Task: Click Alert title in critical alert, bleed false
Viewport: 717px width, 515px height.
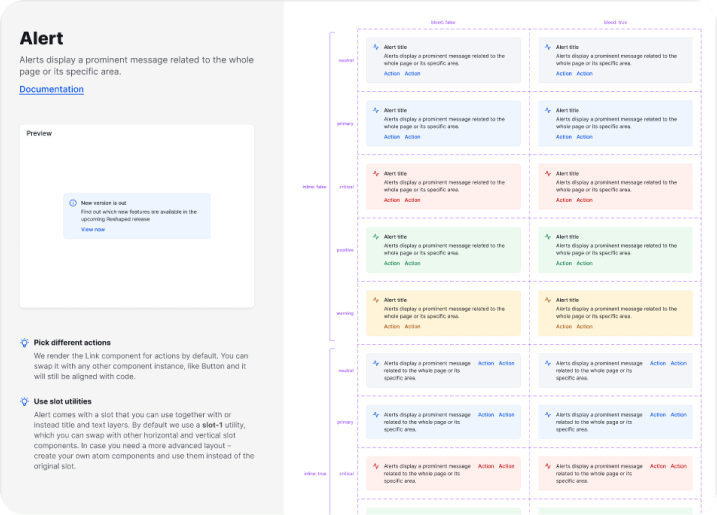Action: coord(396,174)
